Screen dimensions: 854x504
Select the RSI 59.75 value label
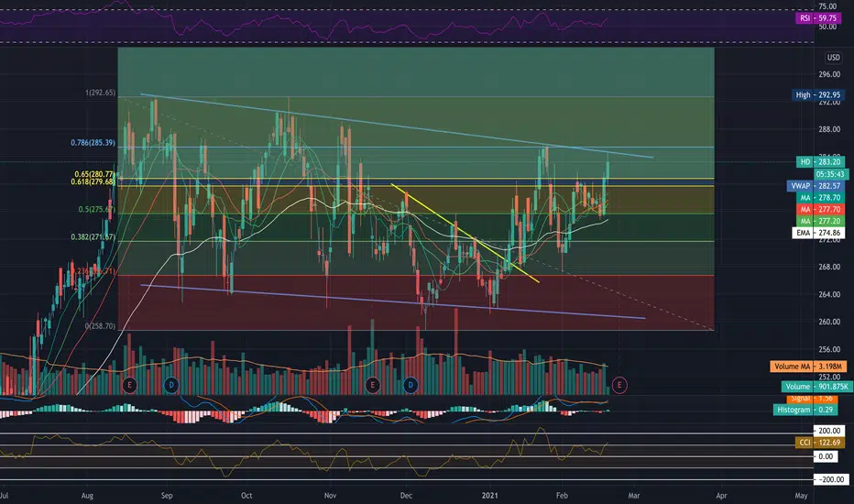pyautogui.click(x=818, y=18)
